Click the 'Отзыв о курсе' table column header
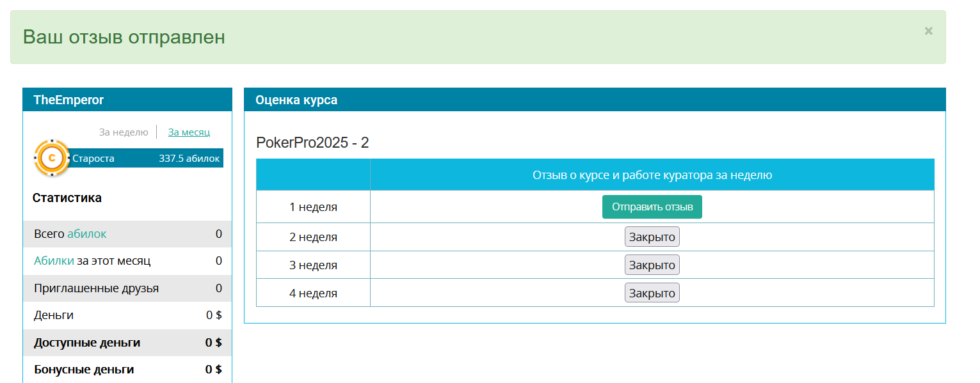This screenshot has width=980, height=383. click(x=652, y=175)
